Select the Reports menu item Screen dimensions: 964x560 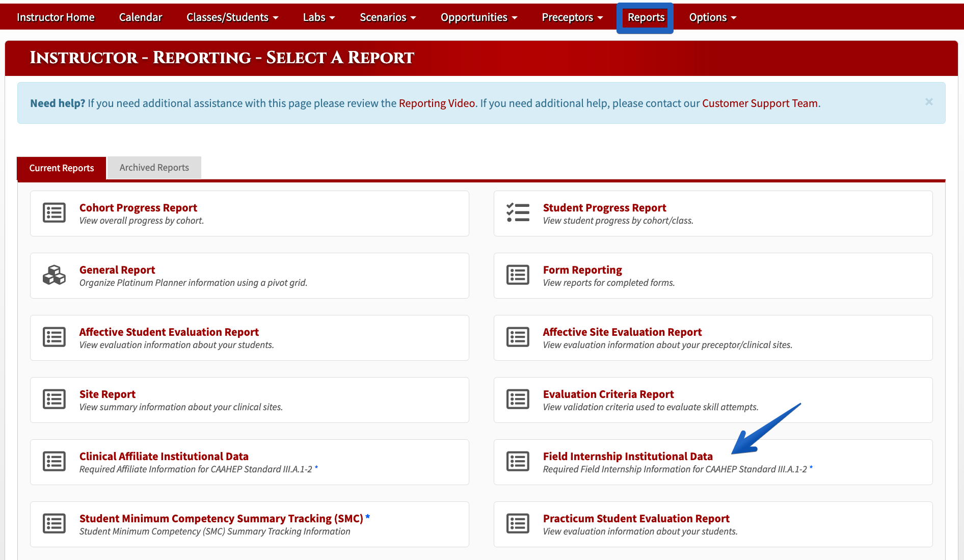click(x=646, y=17)
